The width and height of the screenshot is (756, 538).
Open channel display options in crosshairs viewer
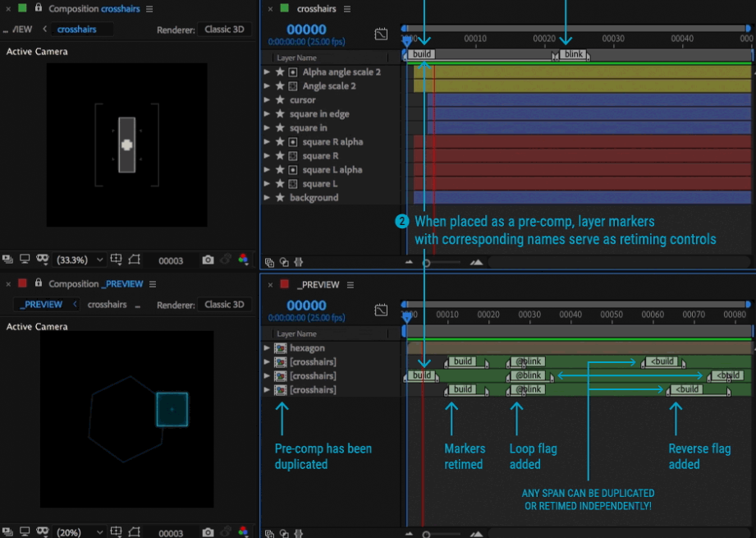coord(244,260)
